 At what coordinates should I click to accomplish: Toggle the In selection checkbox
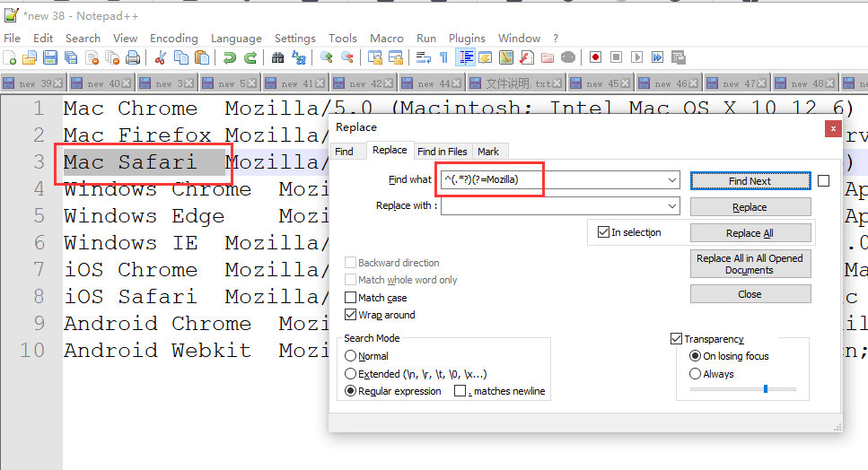click(x=603, y=232)
